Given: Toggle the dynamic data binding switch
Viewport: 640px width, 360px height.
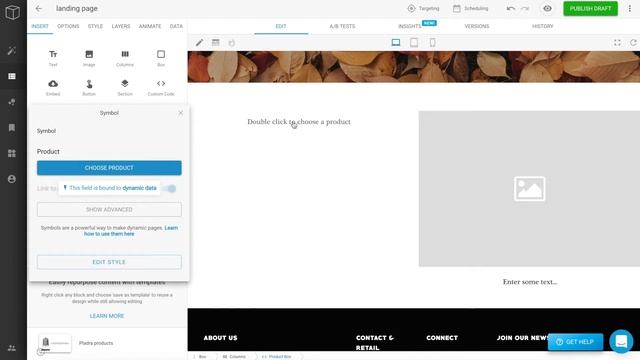Looking at the screenshot, I should tap(170, 188).
